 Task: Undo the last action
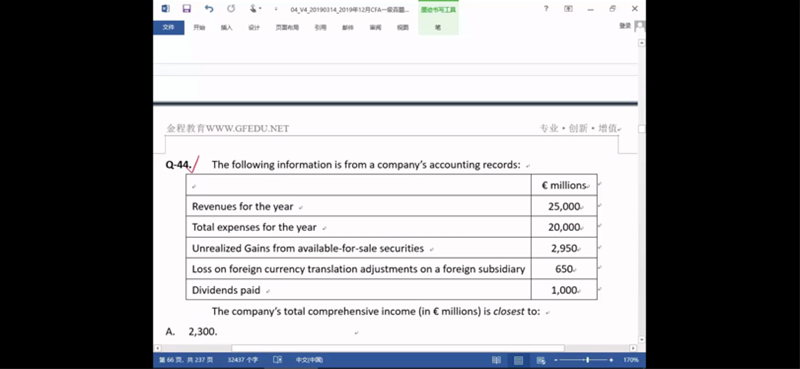click(209, 9)
